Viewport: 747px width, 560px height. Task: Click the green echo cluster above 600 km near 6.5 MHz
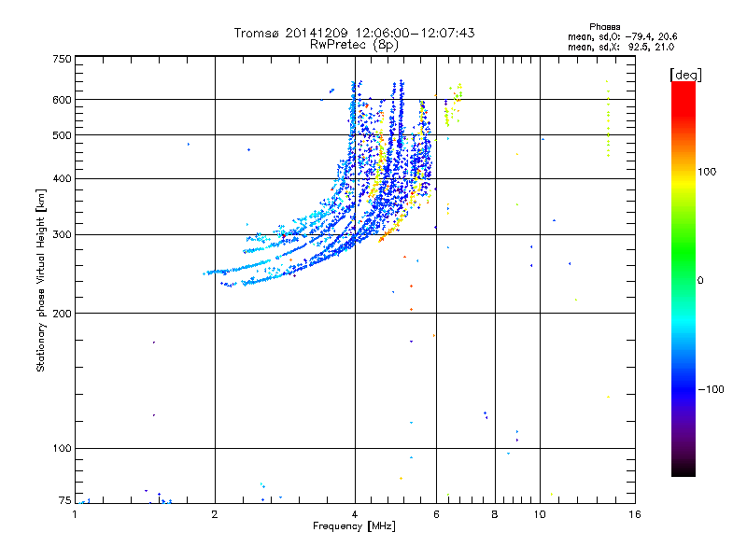tap(458, 92)
